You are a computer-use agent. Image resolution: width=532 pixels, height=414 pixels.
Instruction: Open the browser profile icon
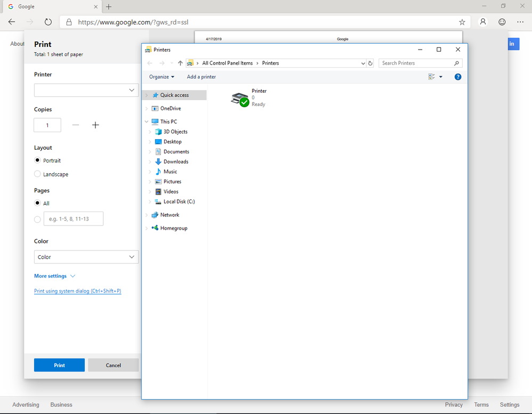click(x=483, y=22)
